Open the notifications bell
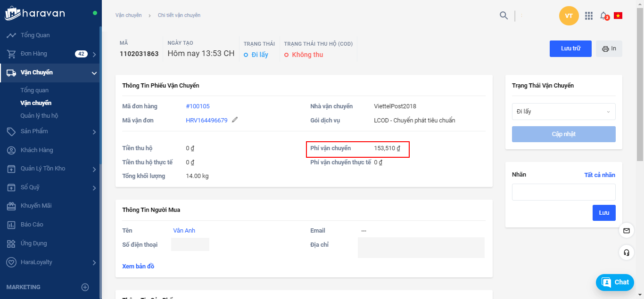Screen dimensions: 644x299 click(603, 16)
